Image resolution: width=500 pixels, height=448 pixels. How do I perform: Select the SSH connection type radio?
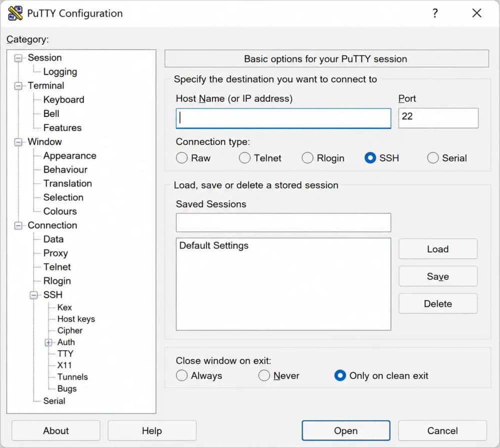370,158
